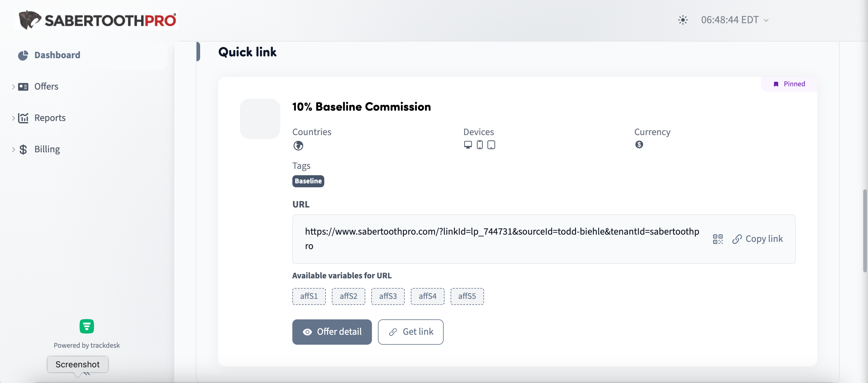Click the Get link button
Screen dimensions: 868x383
coord(410,332)
